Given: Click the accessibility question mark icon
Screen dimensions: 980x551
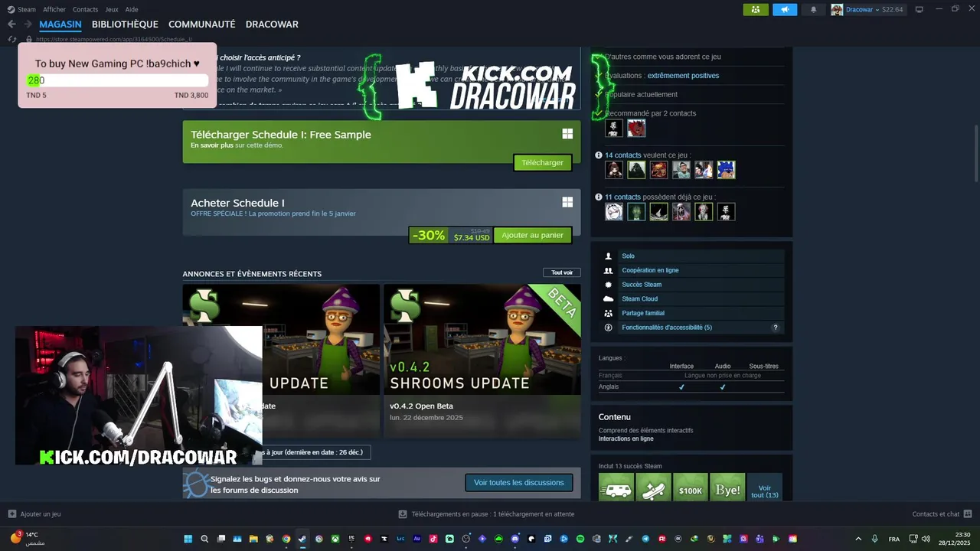Looking at the screenshot, I should (x=775, y=328).
